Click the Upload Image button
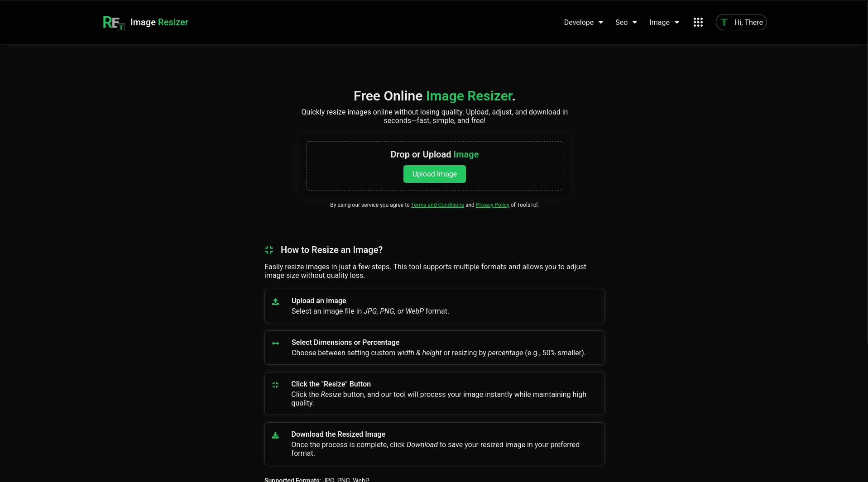868x482 pixels. [434, 174]
